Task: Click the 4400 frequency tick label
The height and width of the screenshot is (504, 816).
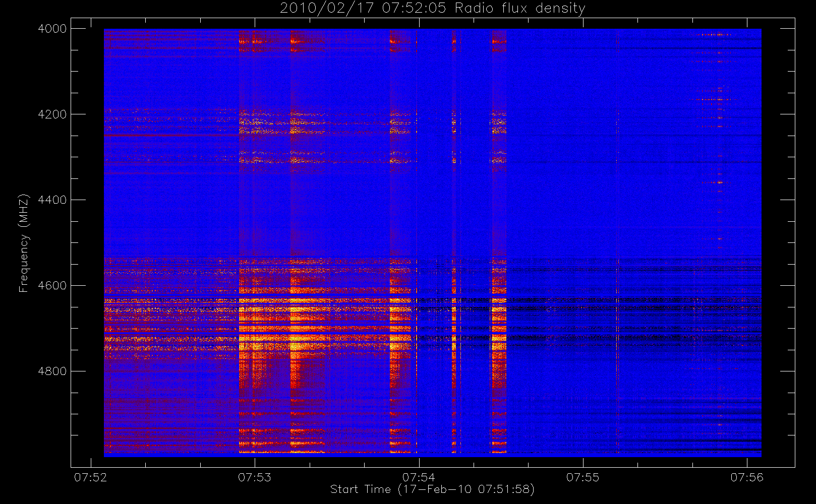Action: [x=52, y=200]
